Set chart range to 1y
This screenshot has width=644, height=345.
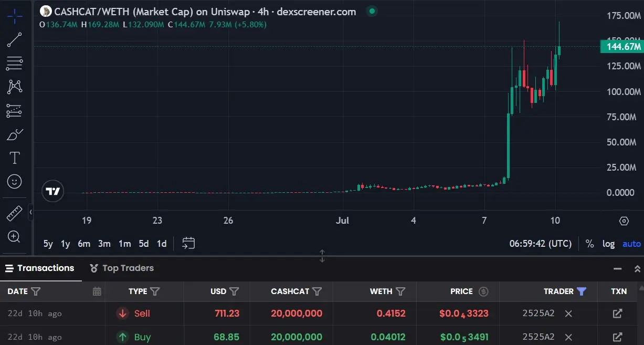click(x=65, y=244)
